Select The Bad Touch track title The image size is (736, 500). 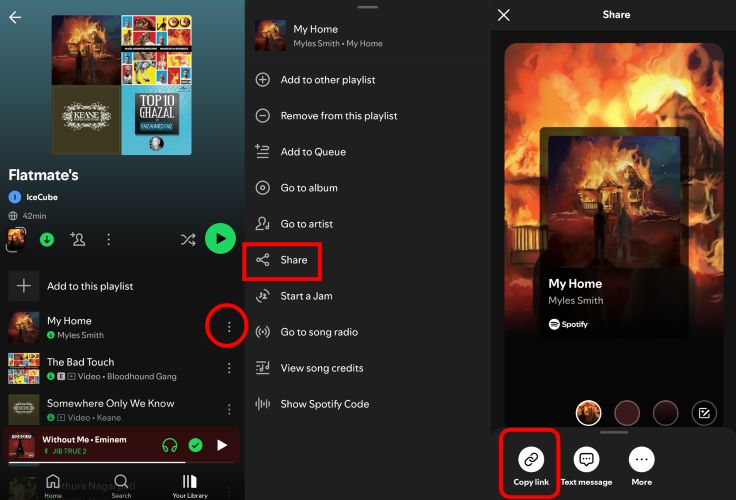coord(80,362)
